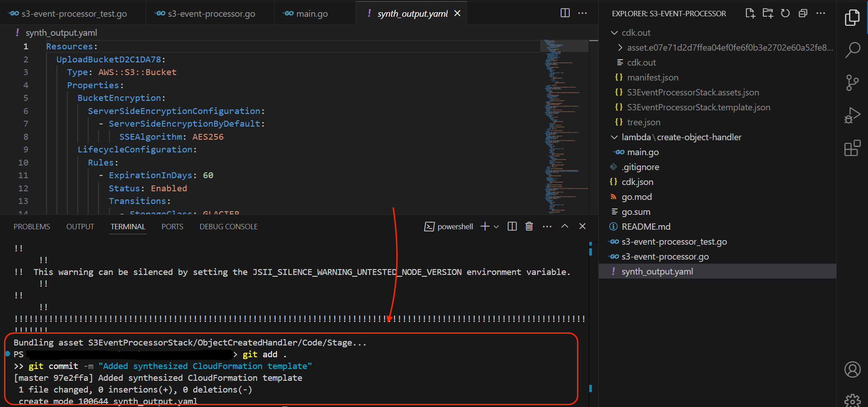Create a new file in Explorer
Image resolution: width=868 pixels, height=407 pixels.
[750, 13]
